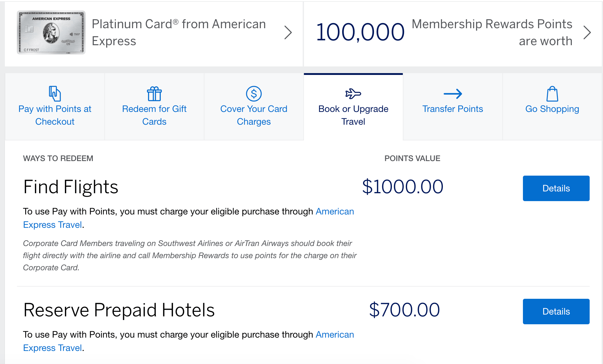603x364 pixels.
Task: Click the Find Flights heading
Action: 71,187
